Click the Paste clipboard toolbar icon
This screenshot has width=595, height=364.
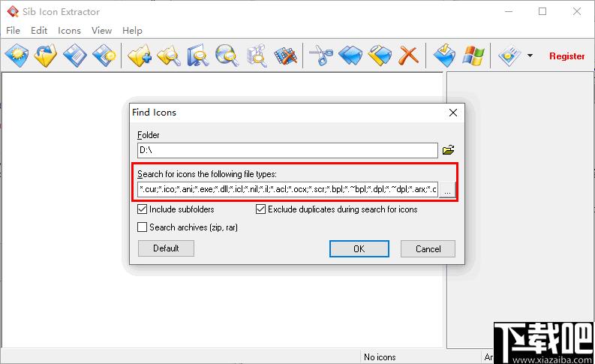click(380, 56)
